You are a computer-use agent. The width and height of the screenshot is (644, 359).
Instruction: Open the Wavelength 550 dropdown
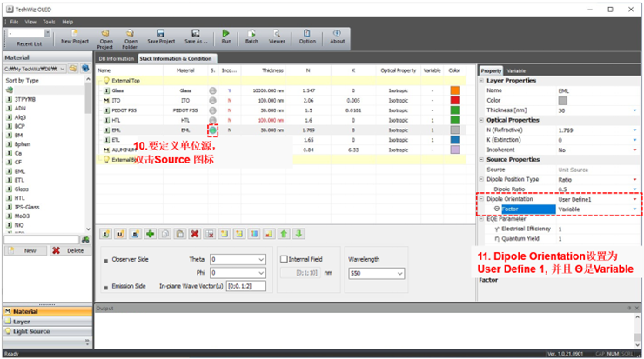coord(400,273)
